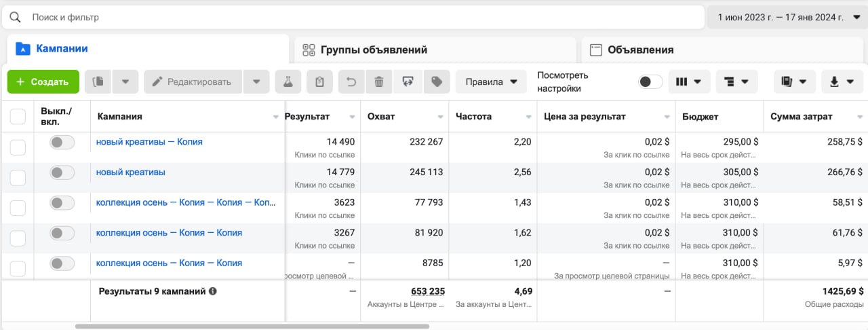The height and width of the screenshot is (330, 868).
Task: Expand the duplicate options arrow
Action: pyautogui.click(x=125, y=81)
